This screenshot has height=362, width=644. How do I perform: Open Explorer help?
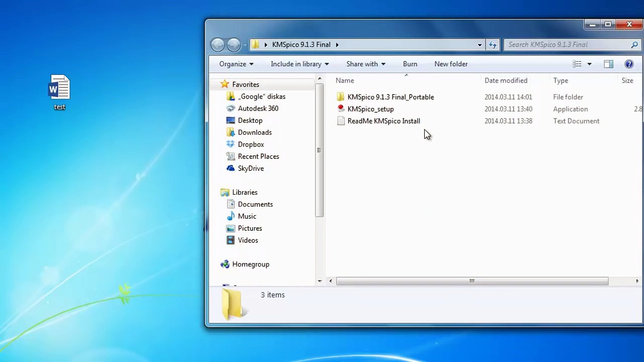click(629, 64)
